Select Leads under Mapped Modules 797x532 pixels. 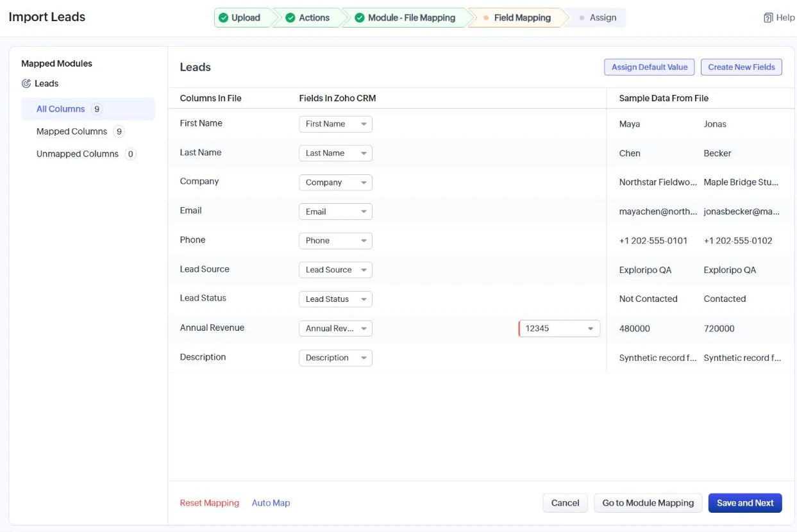[x=46, y=83]
